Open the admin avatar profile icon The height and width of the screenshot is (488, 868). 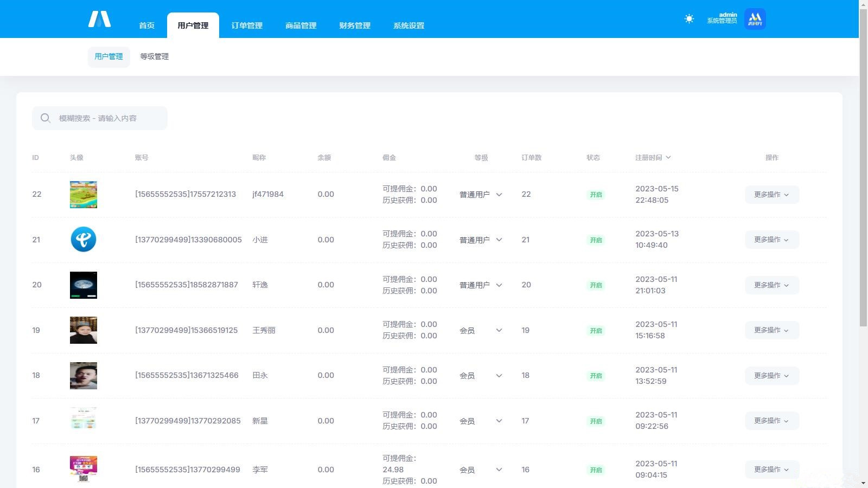(755, 19)
